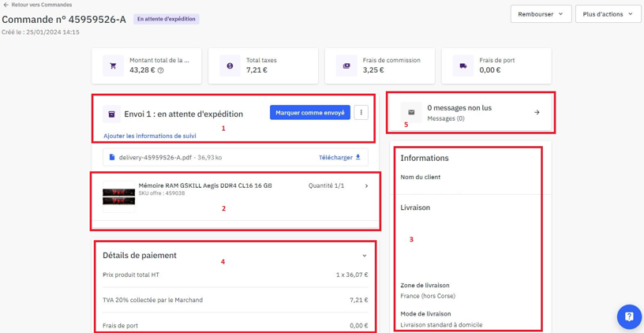Click Marquer comme envoyé button
Image resolution: width=644 pixels, height=333 pixels.
pos(309,113)
